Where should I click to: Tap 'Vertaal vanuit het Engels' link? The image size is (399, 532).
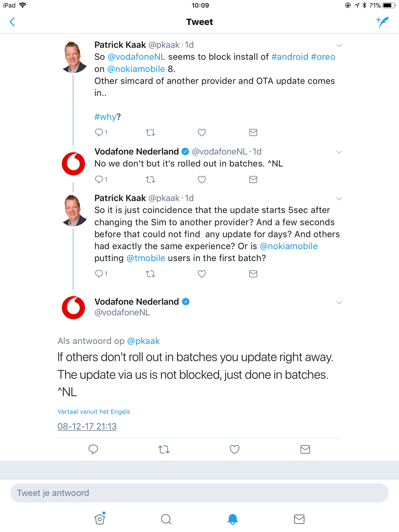pyautogui.click(x=94, y=412)
